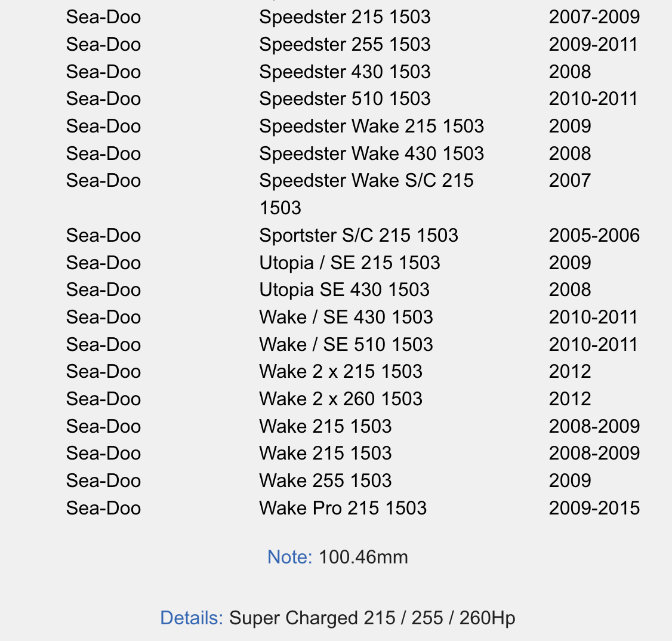Select Speedster Wake 215 1503 row
The image size is (672, 641).
(x=353, y=127)
